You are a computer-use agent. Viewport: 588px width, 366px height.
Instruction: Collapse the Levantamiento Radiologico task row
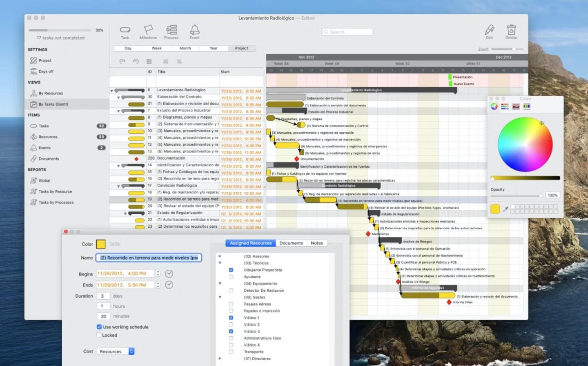coord(111,91)
